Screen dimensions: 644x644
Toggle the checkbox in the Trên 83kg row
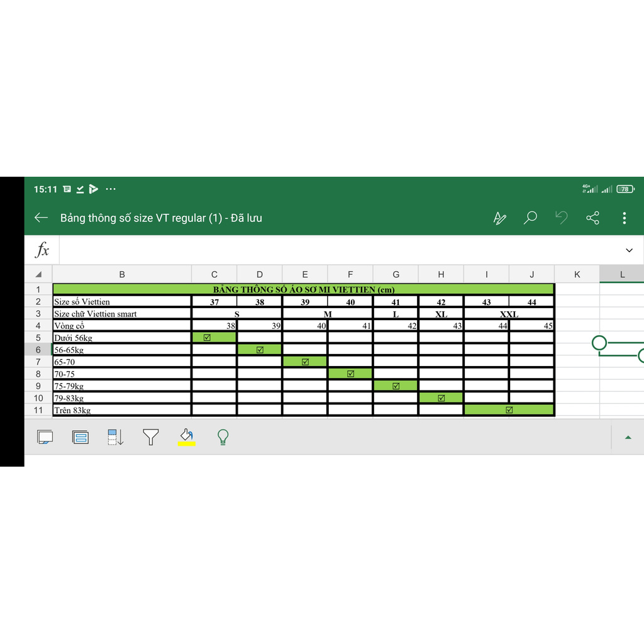pos(509,410)
